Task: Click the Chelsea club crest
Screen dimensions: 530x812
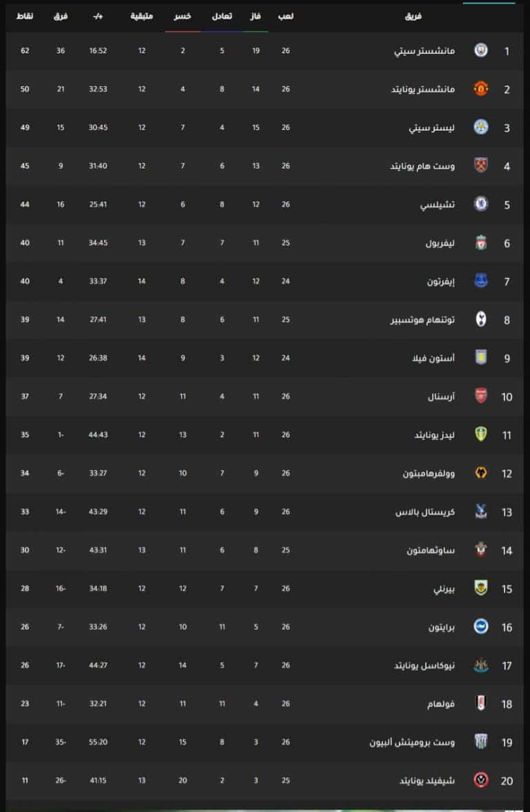Action: pos(481,204)
